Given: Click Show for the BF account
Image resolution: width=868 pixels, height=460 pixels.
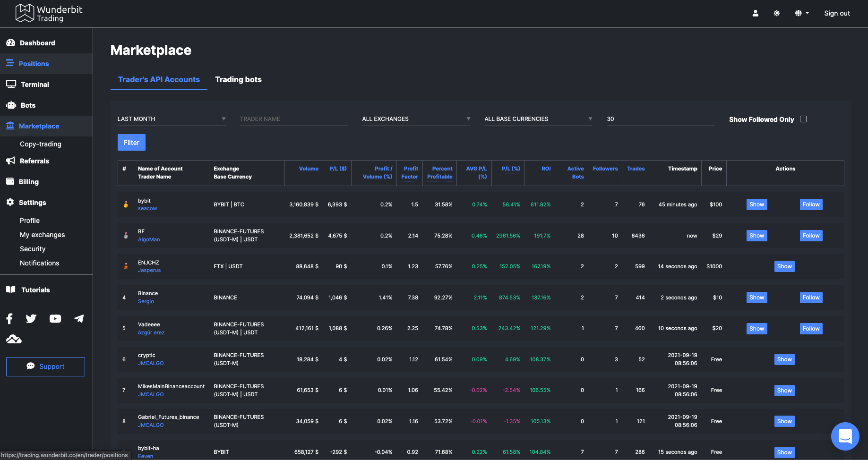Looking at the screenshot, I should click(756, 236).
